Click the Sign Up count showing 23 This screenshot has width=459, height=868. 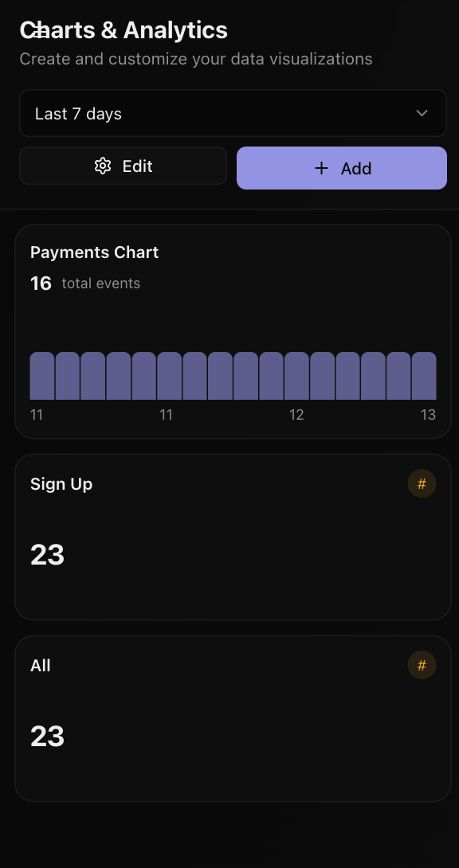tap(47, 554)
